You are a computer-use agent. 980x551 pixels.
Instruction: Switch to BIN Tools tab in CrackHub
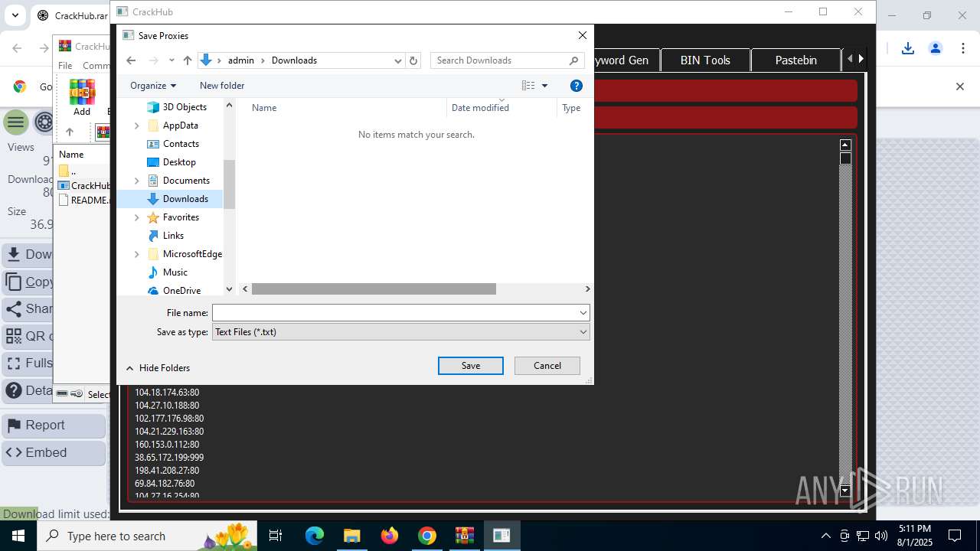[x=705, y=60]
